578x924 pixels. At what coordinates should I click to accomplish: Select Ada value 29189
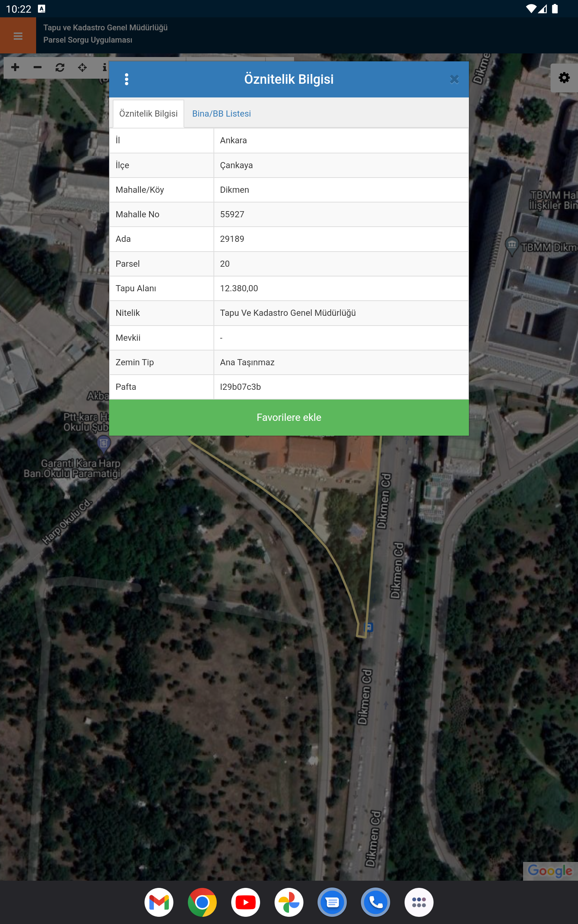(x=341, y=239)
